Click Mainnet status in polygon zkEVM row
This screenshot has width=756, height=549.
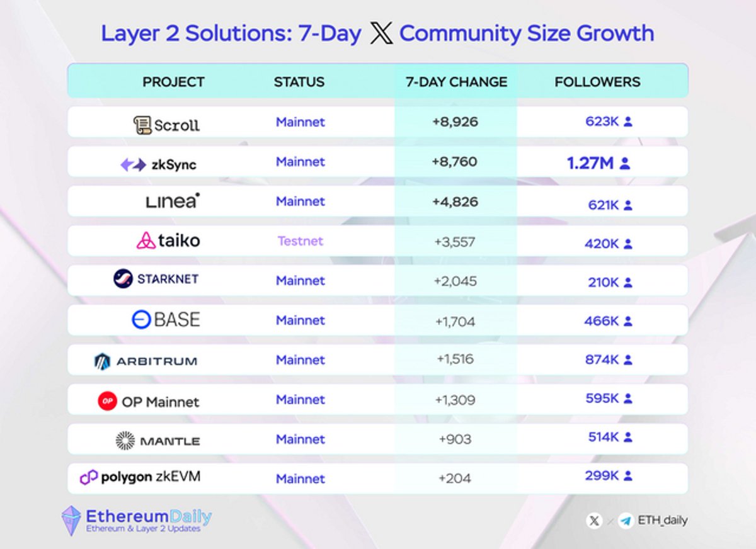301,478
